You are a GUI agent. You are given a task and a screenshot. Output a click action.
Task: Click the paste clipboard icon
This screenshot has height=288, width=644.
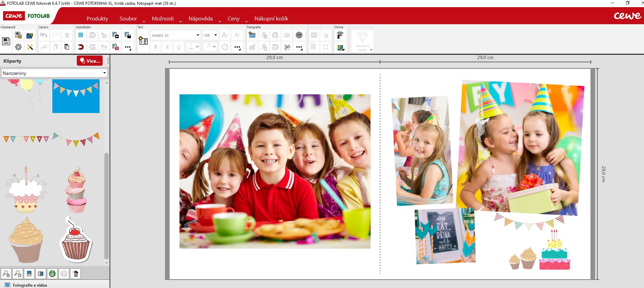pos(67,47)
